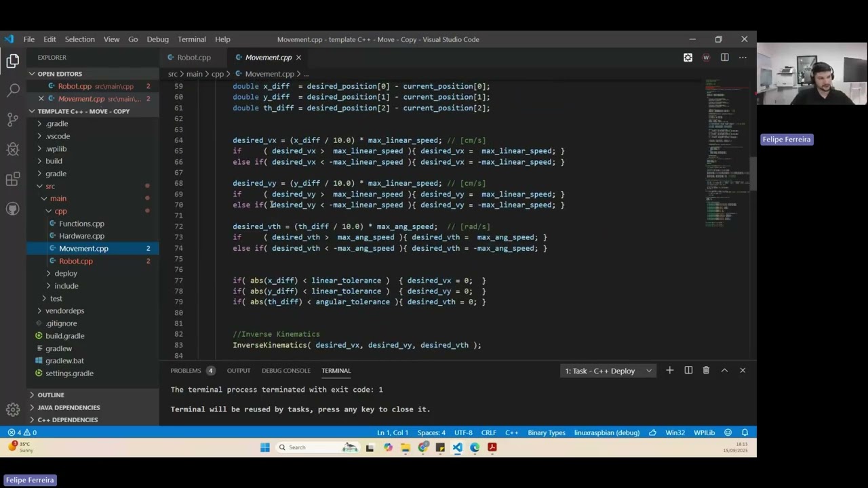The image size is (868, 488).
Task: Click the WPILib W icon in editor toolbar
Action: click(706, 58)
